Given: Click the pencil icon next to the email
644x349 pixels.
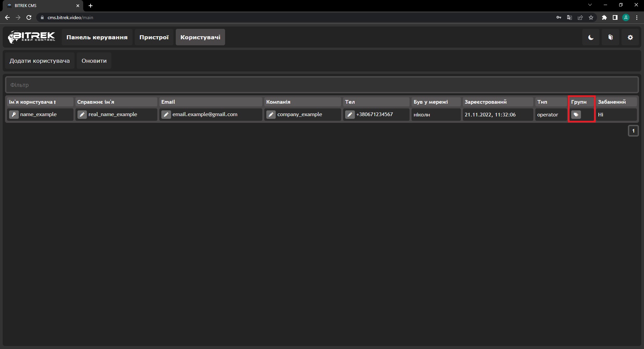Looking at the screenshot, I should (166, 114).
